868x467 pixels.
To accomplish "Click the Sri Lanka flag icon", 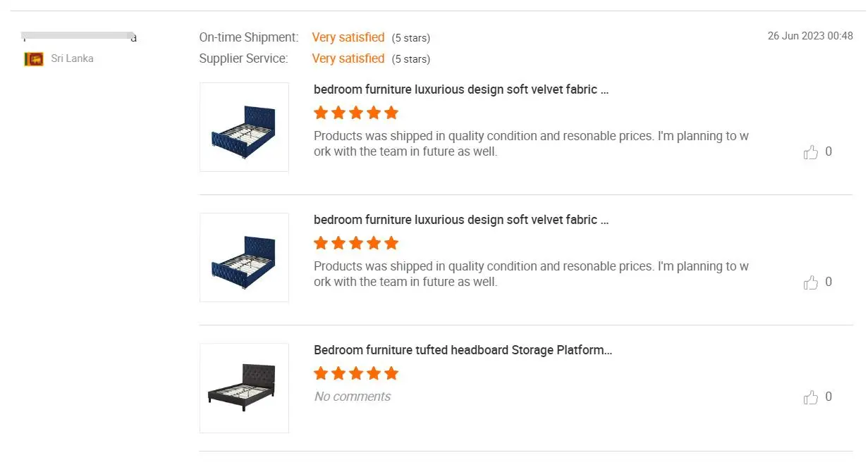I will pyautogui.click(x=34, y=59).
